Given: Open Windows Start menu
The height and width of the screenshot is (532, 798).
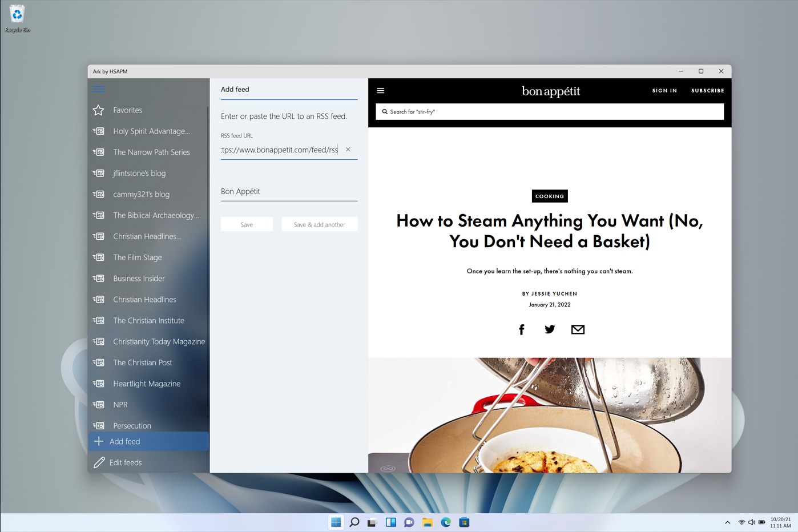Looking at the screenshot, I should pyautogui.click(x=336, y=522).
